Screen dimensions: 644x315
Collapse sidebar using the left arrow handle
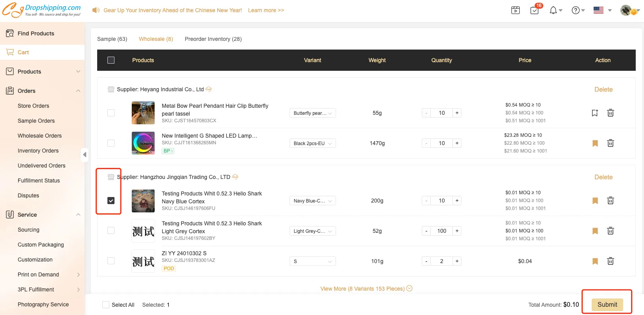click(85, 155)
